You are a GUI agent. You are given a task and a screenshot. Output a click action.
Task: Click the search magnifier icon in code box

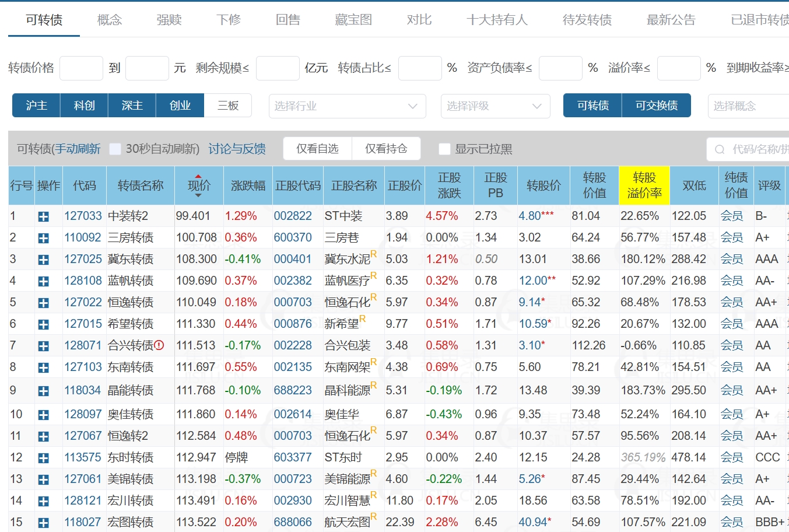(720, 149)
